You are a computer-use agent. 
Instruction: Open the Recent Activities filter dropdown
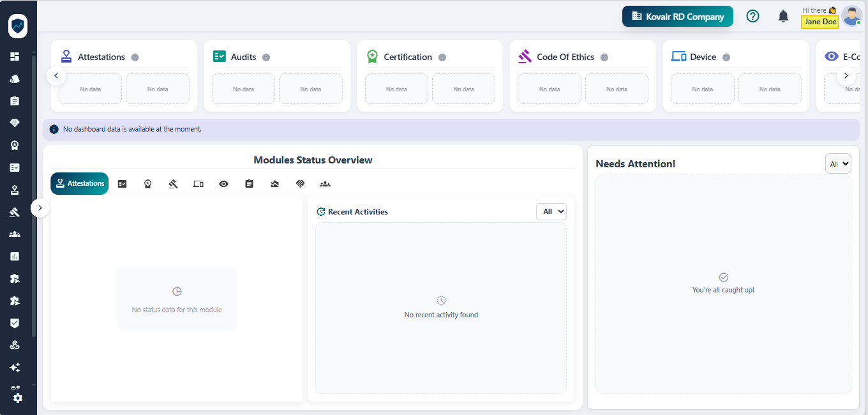tap(551, 211)
